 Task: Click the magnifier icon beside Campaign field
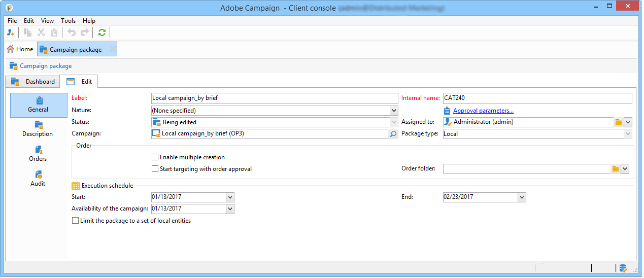tap(393, 134)
